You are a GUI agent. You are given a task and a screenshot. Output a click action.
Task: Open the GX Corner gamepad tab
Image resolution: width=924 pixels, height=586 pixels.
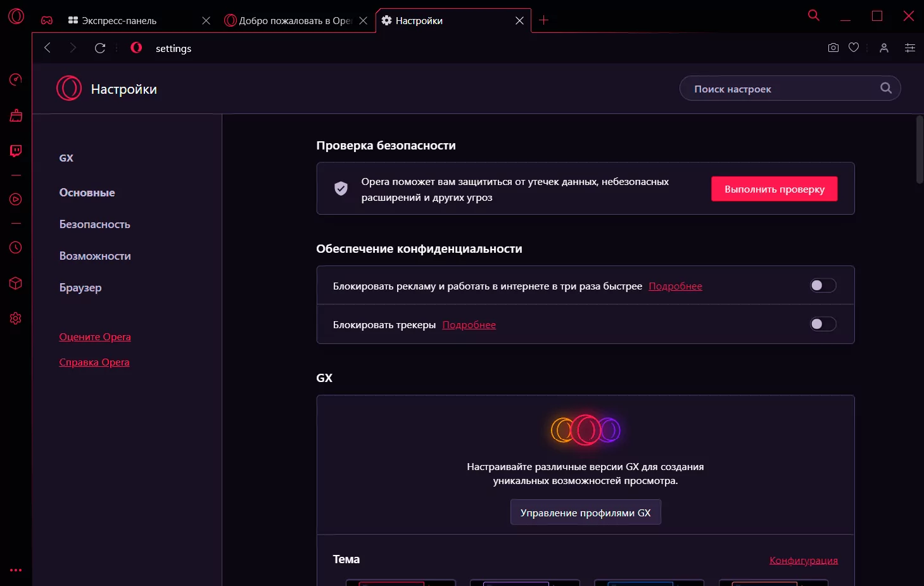coord(47,20)
